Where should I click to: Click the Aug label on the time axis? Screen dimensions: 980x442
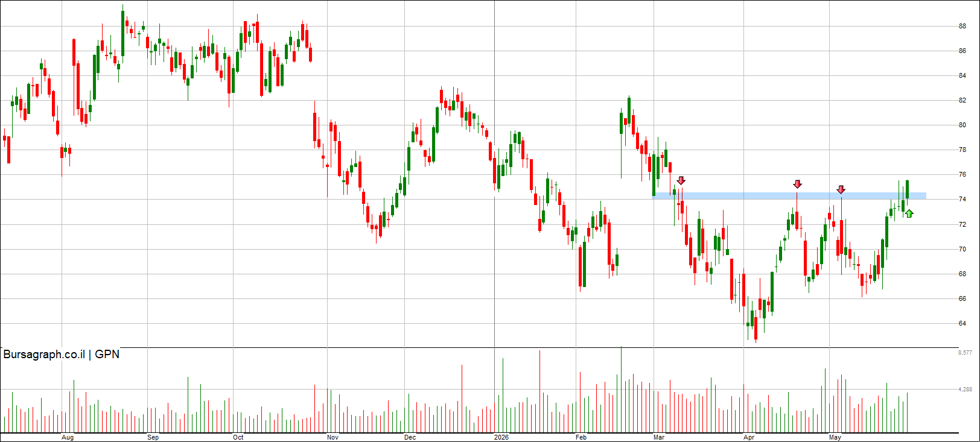point(68,437)
